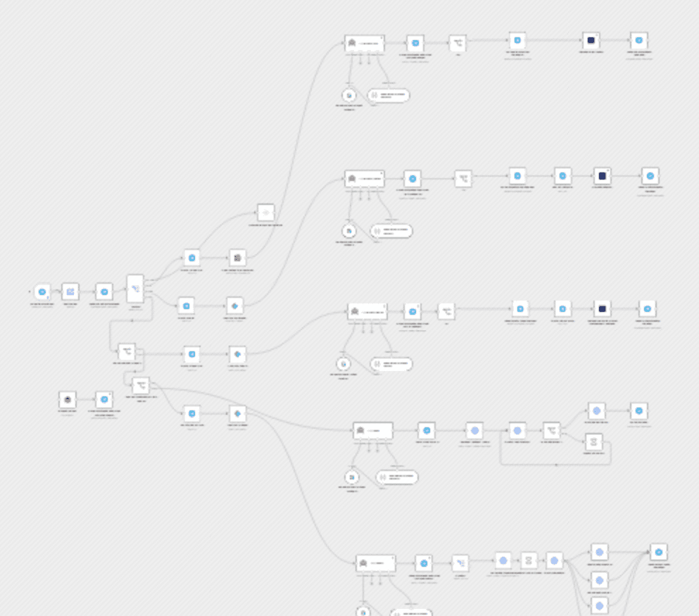Image resolution: width=699 pixels, height=616 pixels.
Task: Open circular model sub-node under second-row agent
Action: point(349,231)
